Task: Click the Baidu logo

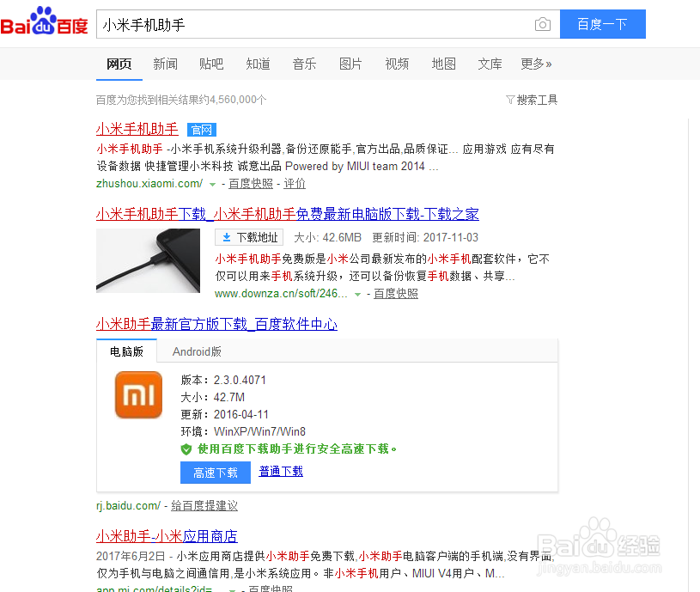Action: coord(44,21)
